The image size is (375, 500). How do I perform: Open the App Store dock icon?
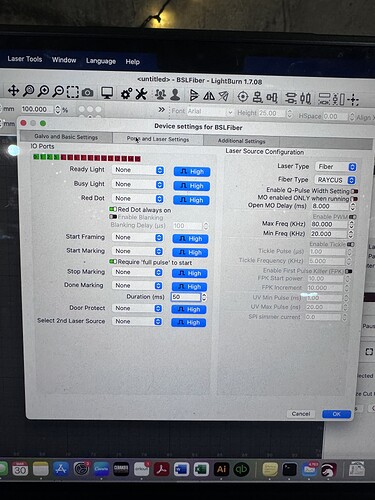coord(61,469)
